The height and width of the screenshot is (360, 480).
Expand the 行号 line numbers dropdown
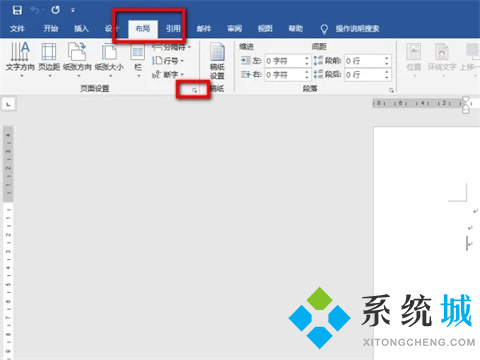pyautogui.click(x=168, y=61)
